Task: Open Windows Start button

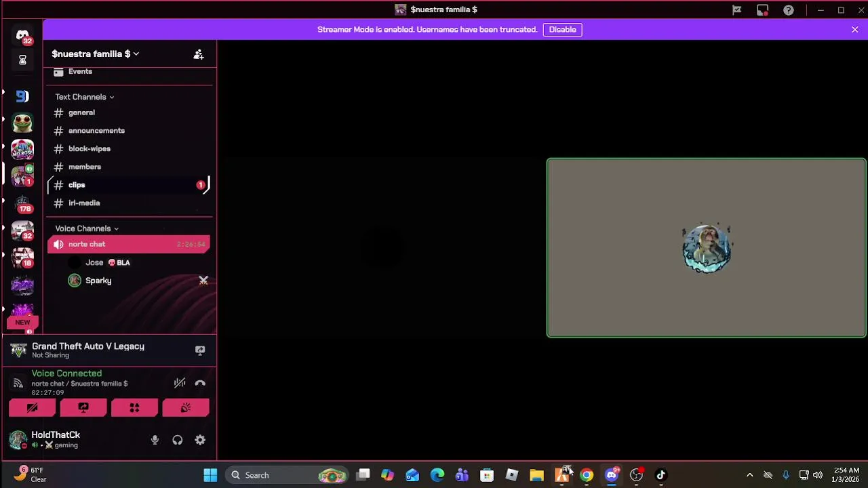Action: (210, 475)
